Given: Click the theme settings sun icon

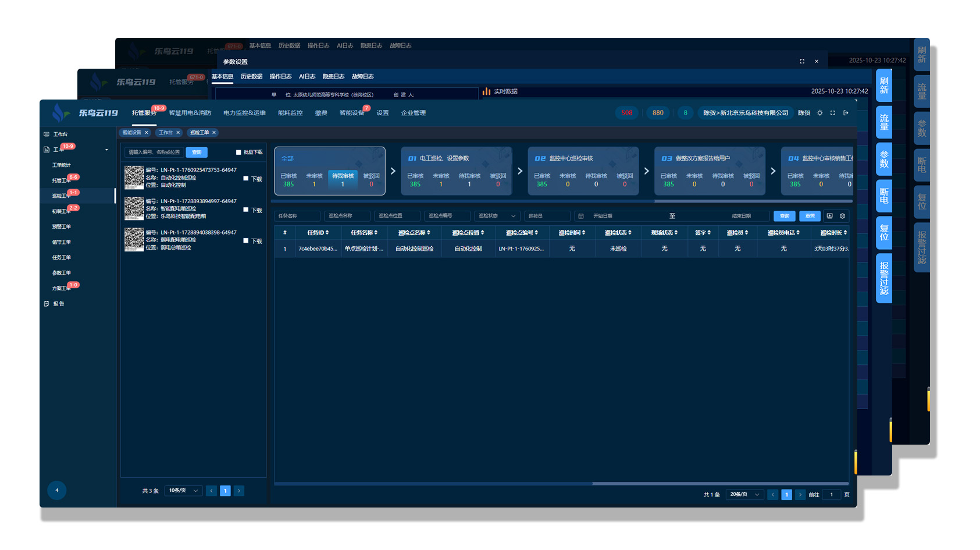Looking at the screenshot, I should click(x=819, y=113).
